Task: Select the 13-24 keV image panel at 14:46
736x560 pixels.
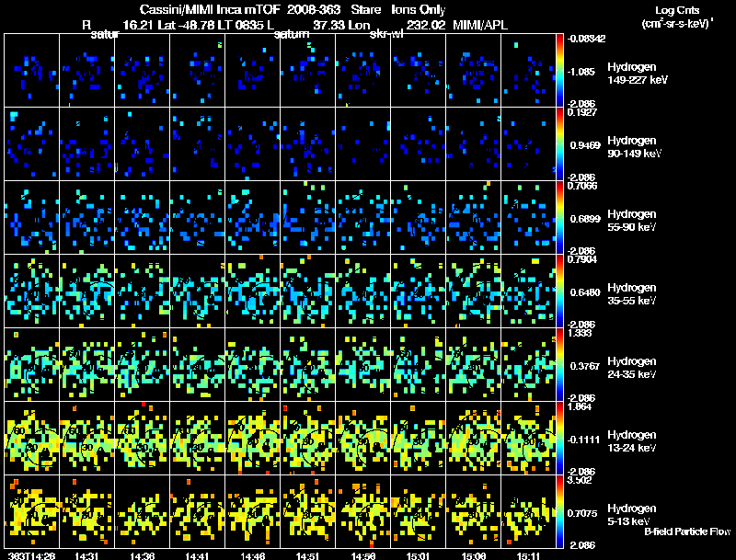Action: 252,438
